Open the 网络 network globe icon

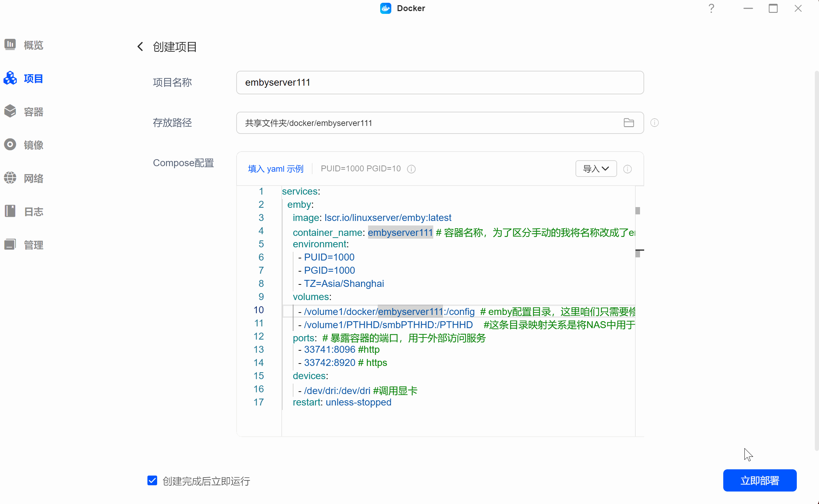(x=10, y=178)
